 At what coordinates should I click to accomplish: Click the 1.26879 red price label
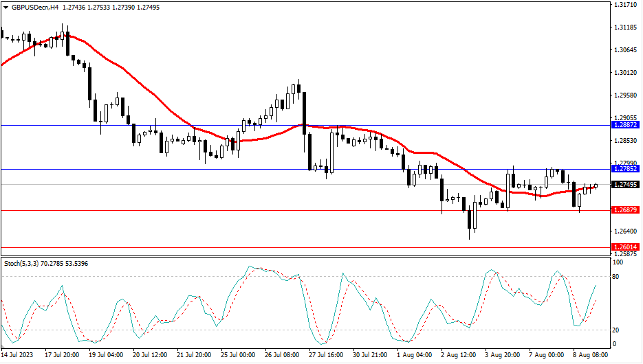point(625,210)
